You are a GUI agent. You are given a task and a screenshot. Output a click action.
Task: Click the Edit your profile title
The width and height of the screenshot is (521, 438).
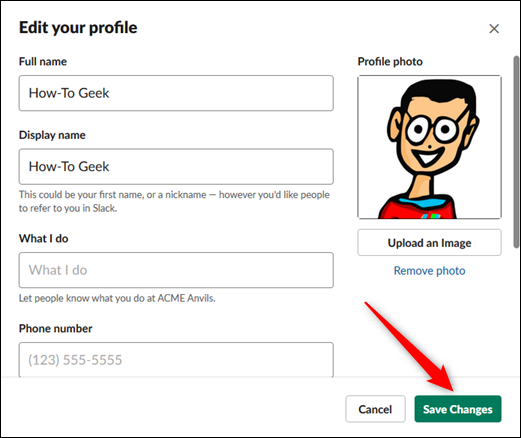point(78,27)
